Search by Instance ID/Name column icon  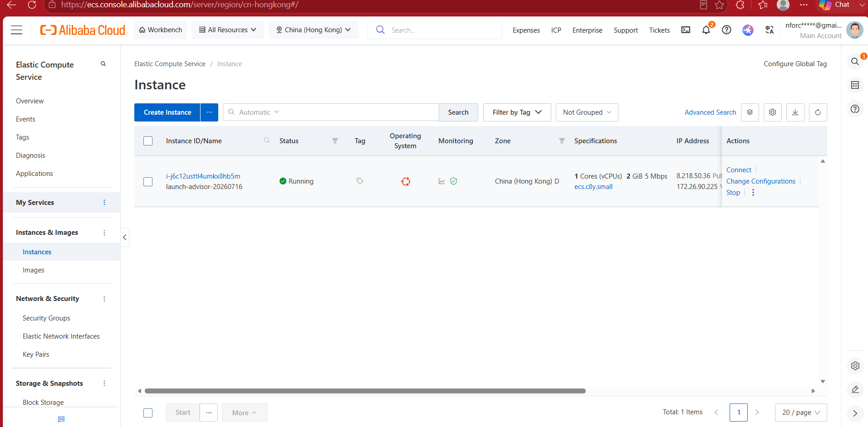[267, 141]
